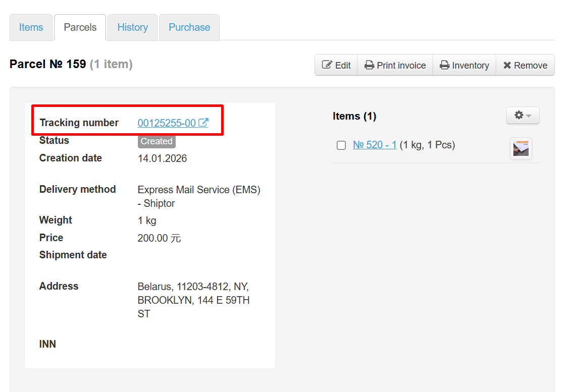Go to the Purchase tab
The height and width of the screenshot is (392, 571).
189,27
